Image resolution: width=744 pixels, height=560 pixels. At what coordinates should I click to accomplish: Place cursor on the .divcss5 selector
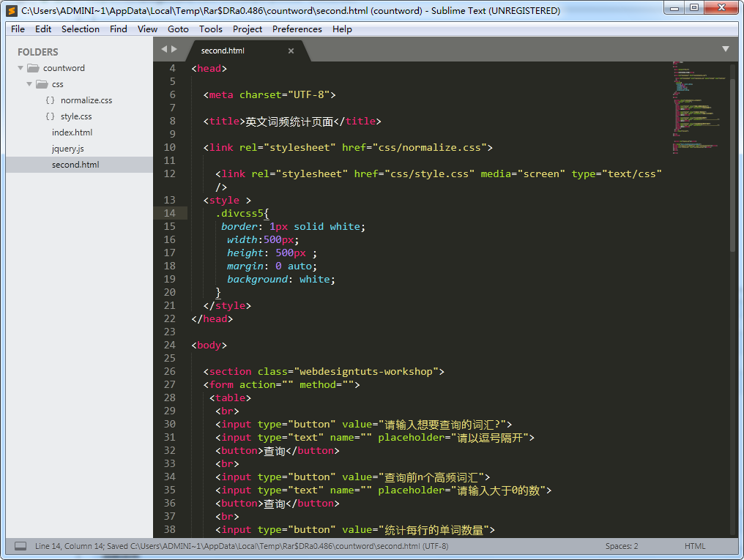tap(239, 213)
